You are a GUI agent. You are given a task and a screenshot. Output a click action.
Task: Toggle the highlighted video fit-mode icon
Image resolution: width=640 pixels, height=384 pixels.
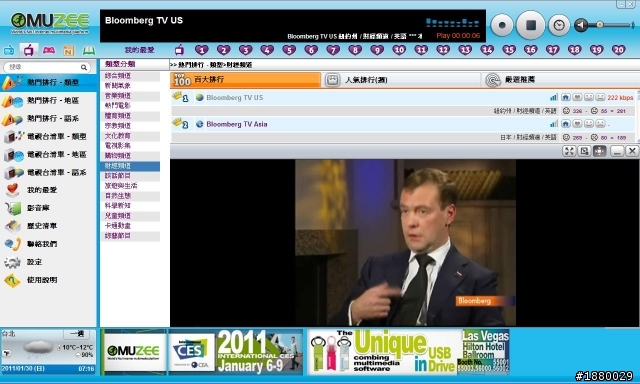point(600,151)
